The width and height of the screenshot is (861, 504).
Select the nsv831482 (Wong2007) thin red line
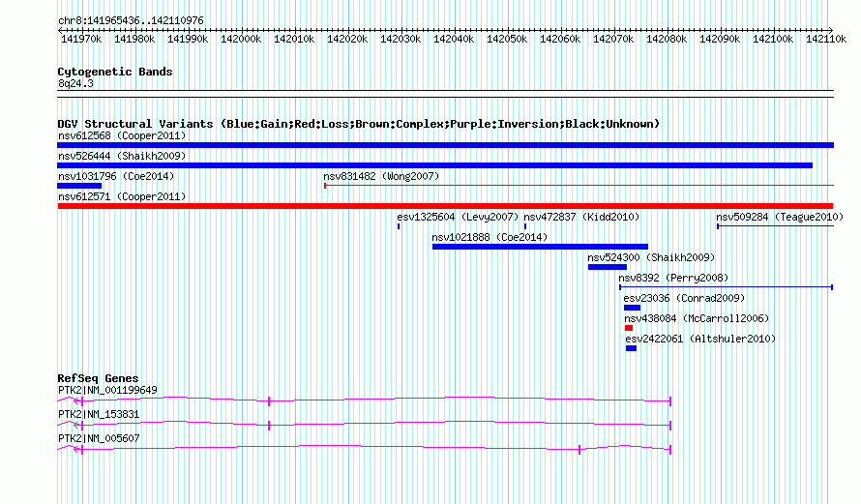(579, 186)
